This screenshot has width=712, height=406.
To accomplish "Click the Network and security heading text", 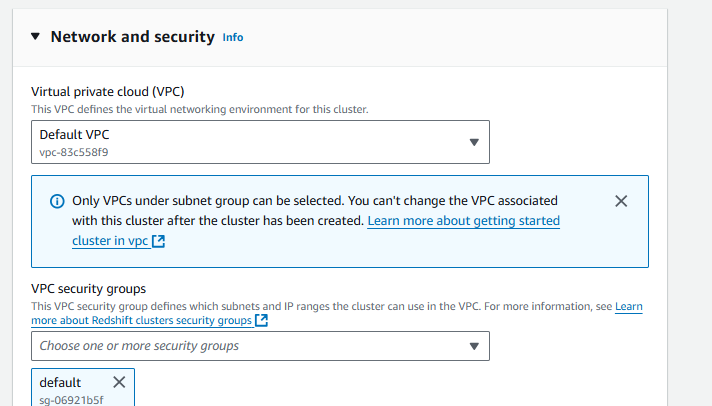I will [x=132, y=37].
